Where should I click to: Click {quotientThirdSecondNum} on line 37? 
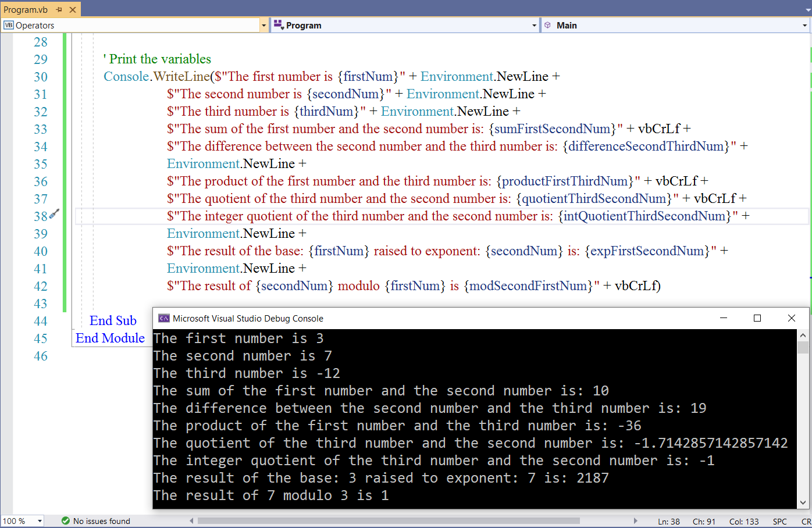coord(593,198)
